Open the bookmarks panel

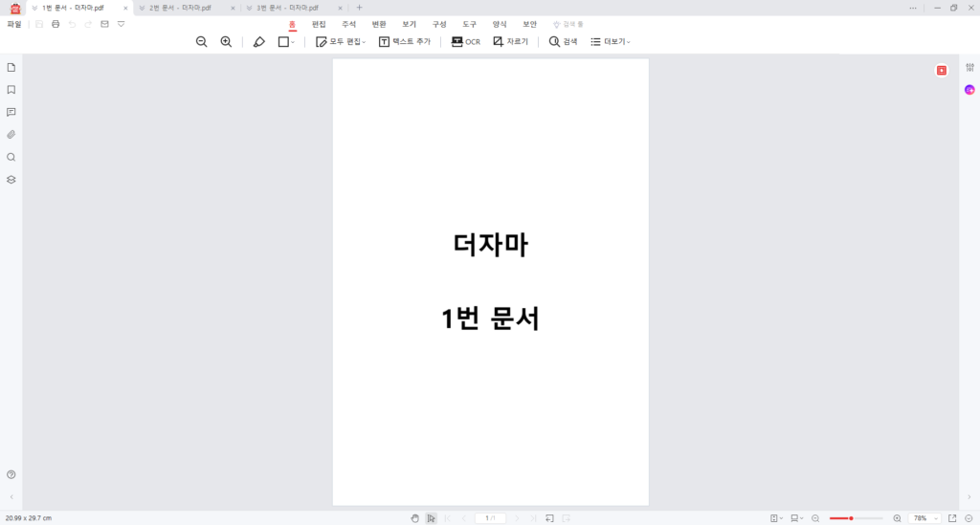(x=11, y=90)
